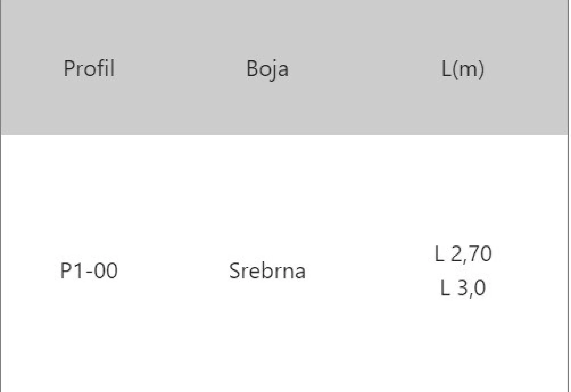The image size is (571, 392).
Task: Click gray space between Profil and Boja
Action: click(181, 68)
